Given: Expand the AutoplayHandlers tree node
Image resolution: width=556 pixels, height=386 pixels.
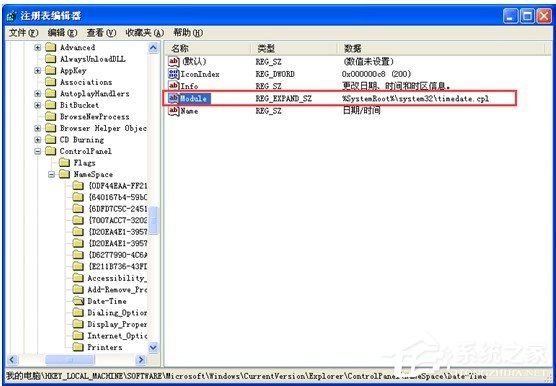Looking at the screenshot, I should pos(38,94).
